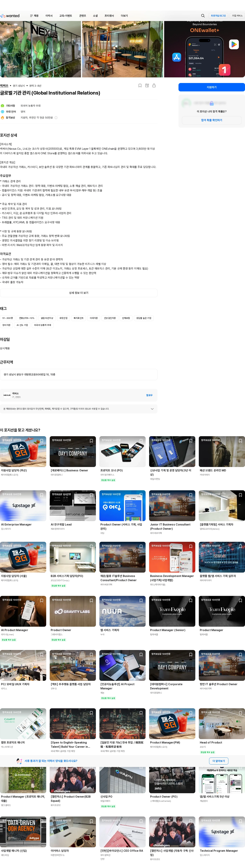Open 소셜 in the top navigation
Image resolution: width=245 pixels, height=868 pixels.
[95, 16]
